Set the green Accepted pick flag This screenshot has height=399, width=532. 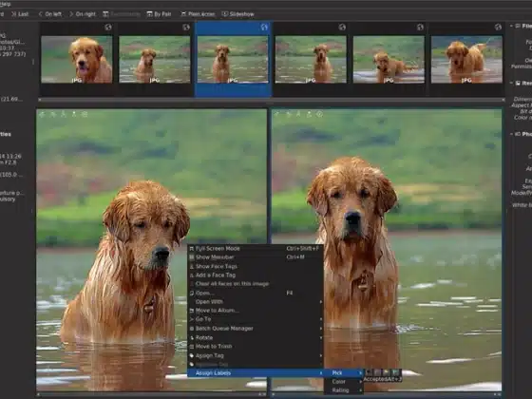coord(395,372)
